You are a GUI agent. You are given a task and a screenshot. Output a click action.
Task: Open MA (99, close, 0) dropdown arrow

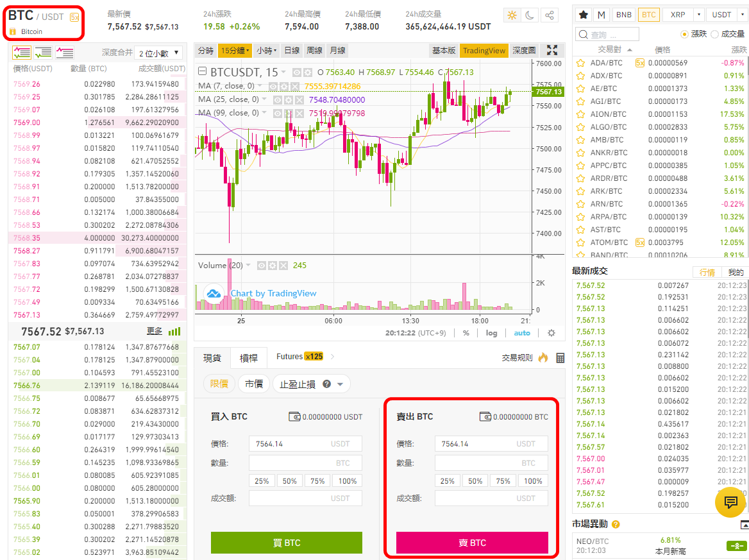pos(264,114)
